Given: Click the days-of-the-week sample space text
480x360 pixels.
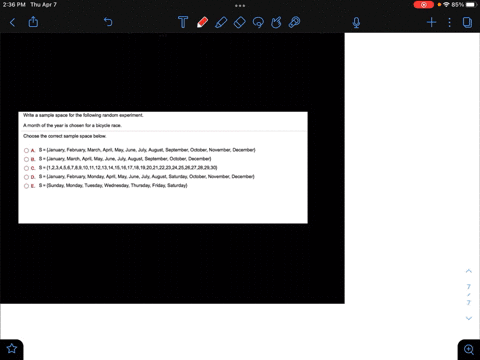Looking at the screenshot, I should (x=113, y=185).
